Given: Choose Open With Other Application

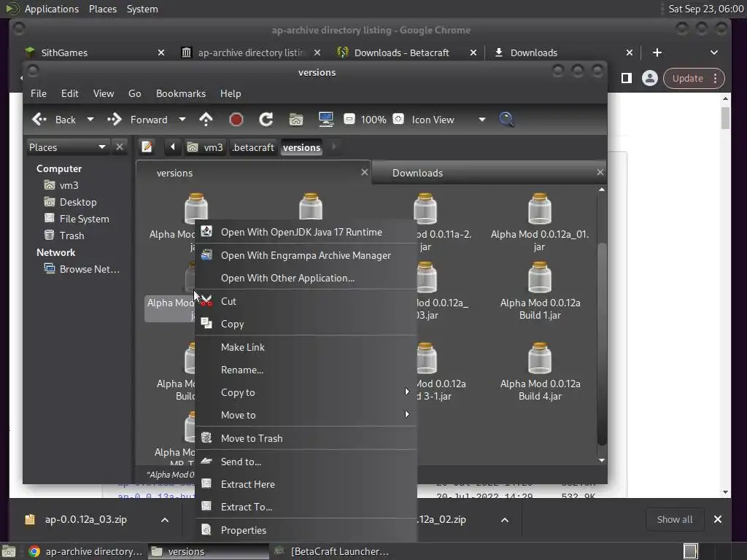Looking at the screenshot, I should click(x=306, y=278).
